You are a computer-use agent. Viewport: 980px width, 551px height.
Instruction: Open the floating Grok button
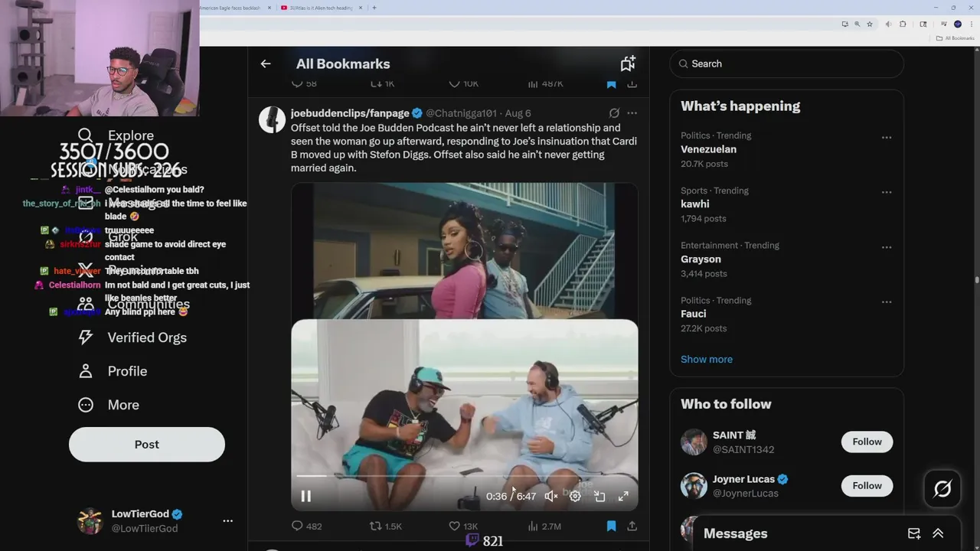pyautogui.click(x=942, y=488)
